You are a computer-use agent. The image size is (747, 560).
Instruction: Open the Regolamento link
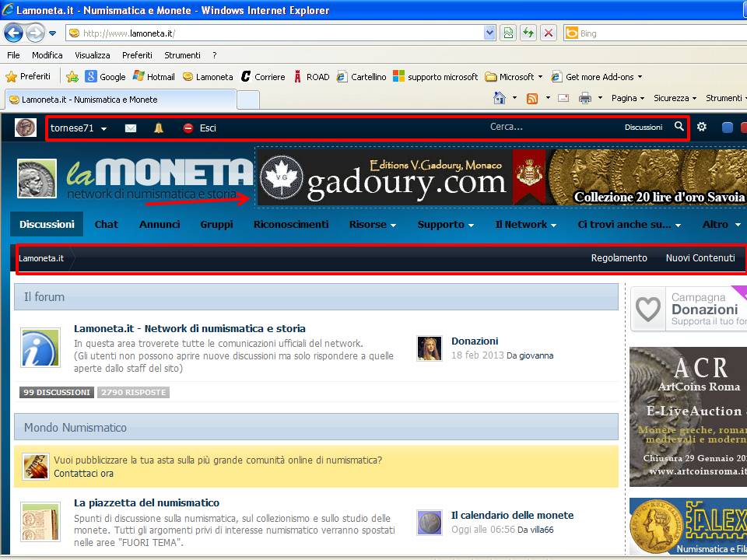(619, 258)
